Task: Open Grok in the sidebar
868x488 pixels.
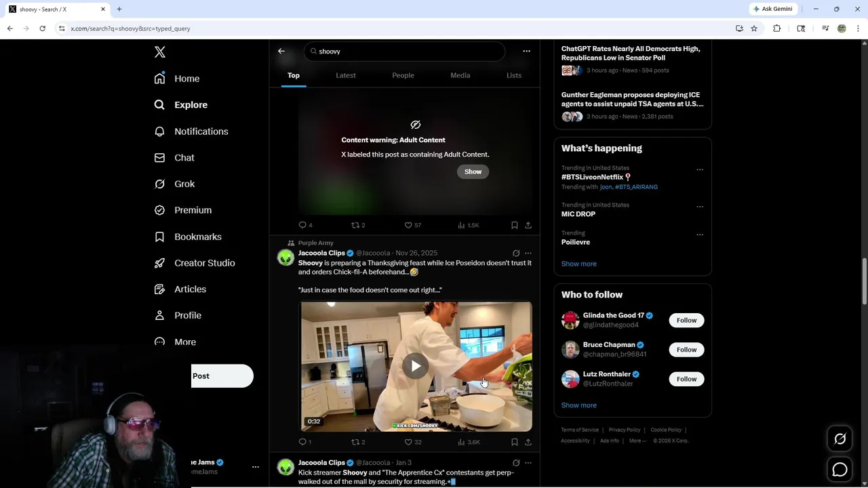Action: click(174, 184)
